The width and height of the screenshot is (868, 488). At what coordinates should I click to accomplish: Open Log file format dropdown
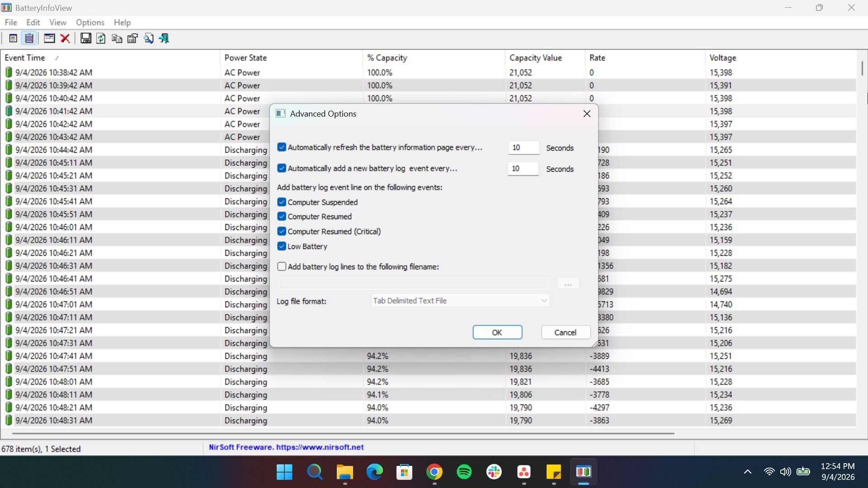(460, 300)
